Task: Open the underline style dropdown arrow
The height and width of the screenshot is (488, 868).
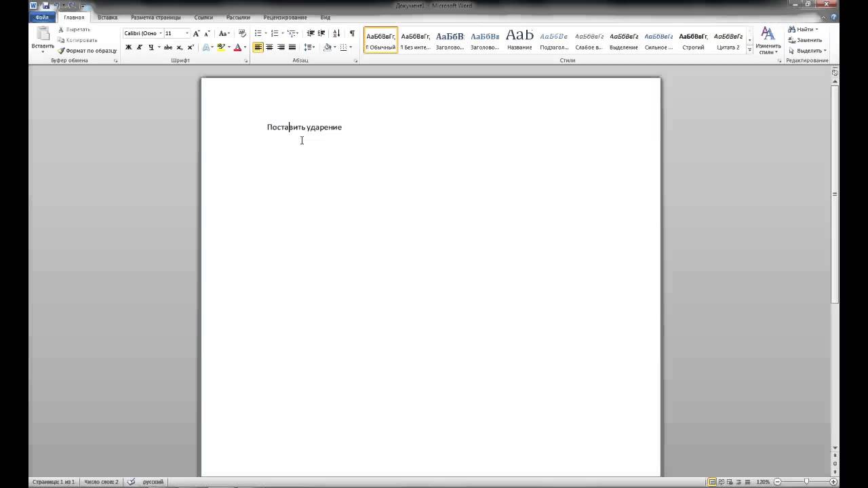Action: point(159,47)
